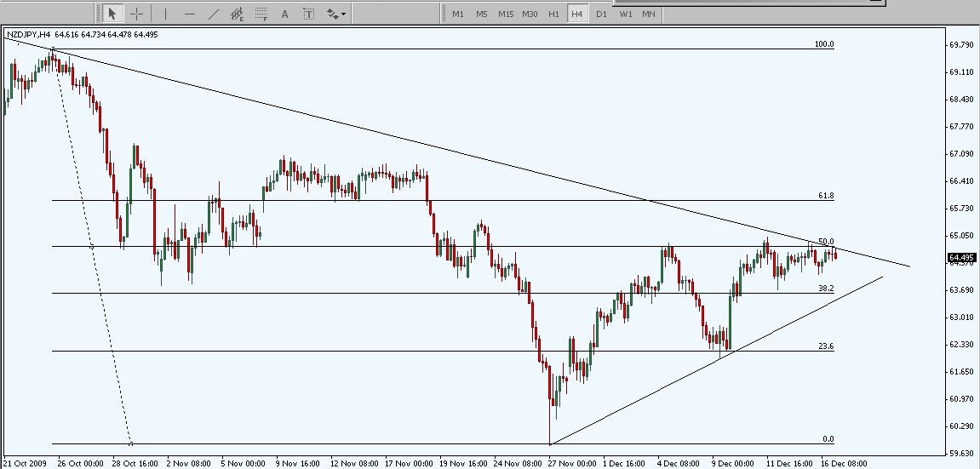Change timeframe to W1 weekly
The image size is (980, 469).
pyautogui.click(x=625, y=14)
